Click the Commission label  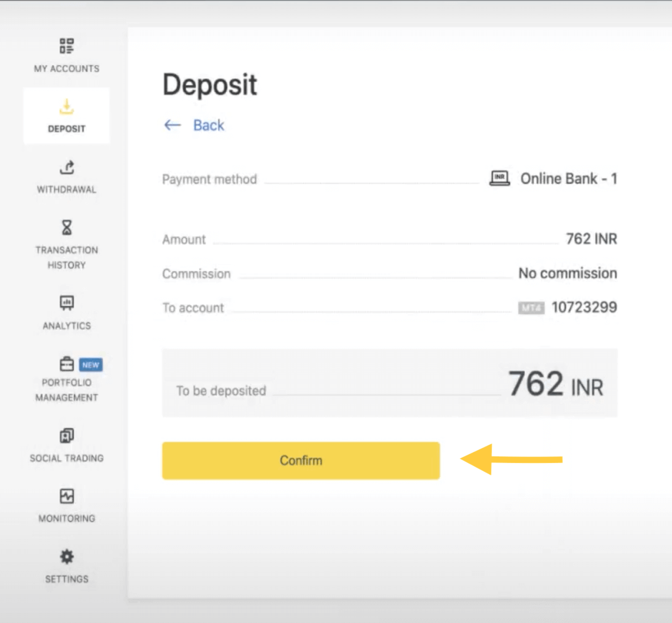click(x=196, y=274)
